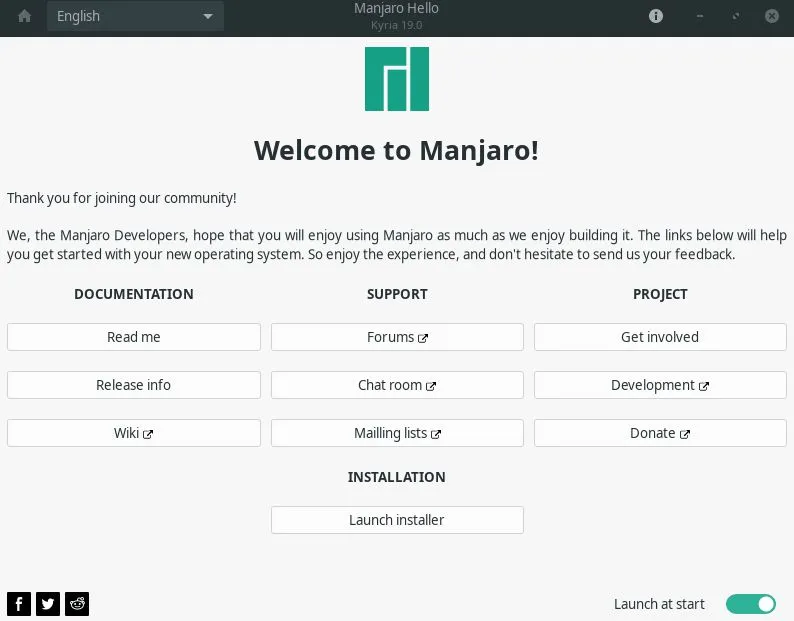Click the DOCUMENTATION section heading
This screenshot has height=621, width=794.
click(134, 294)
